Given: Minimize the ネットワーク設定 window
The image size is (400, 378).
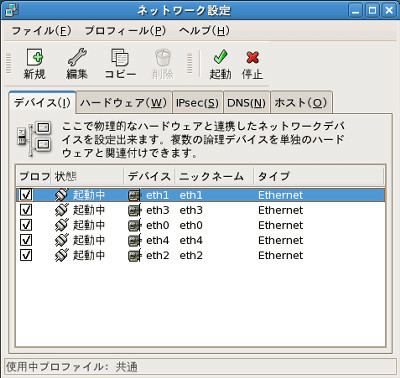Looking at the screenshot, I should click(355, 11).
